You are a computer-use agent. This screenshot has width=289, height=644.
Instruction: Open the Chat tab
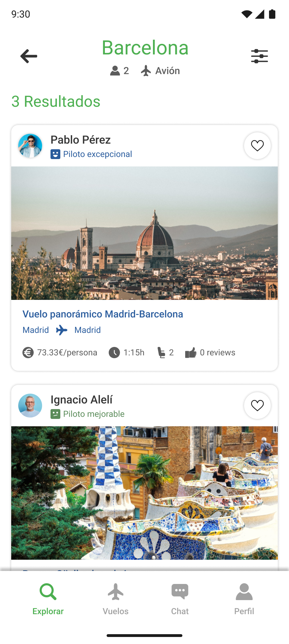click(180, 598)
